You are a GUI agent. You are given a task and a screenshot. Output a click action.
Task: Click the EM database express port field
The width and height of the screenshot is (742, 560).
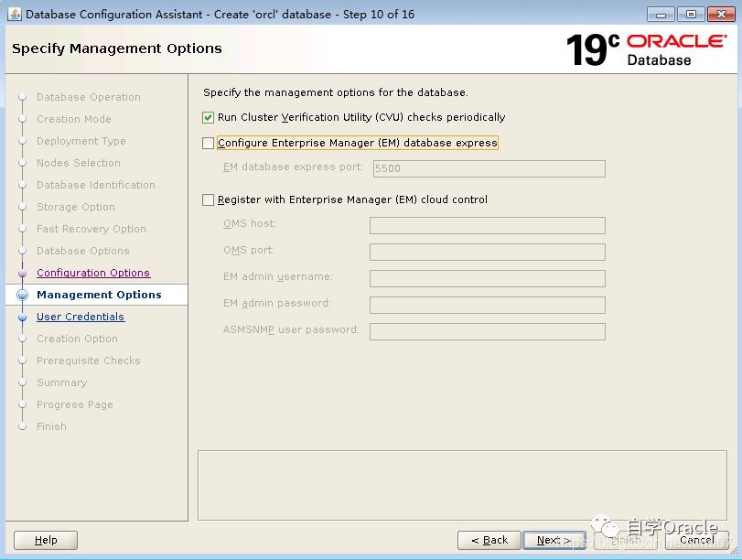pos(487,168)
